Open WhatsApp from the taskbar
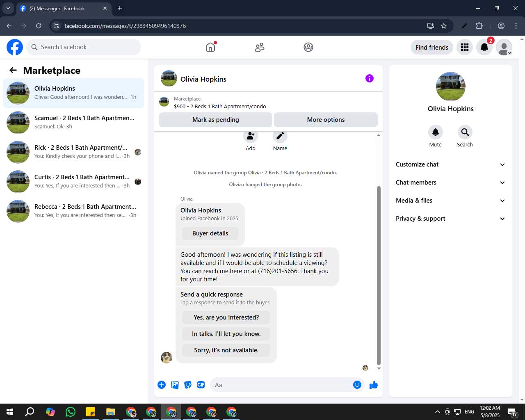This screenshot has height=420, width=525. [71, 412]
